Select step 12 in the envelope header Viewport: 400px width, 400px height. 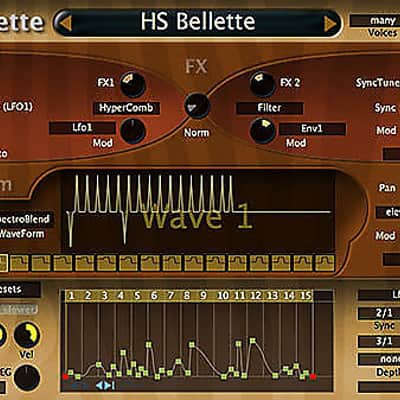click(256, 296)
